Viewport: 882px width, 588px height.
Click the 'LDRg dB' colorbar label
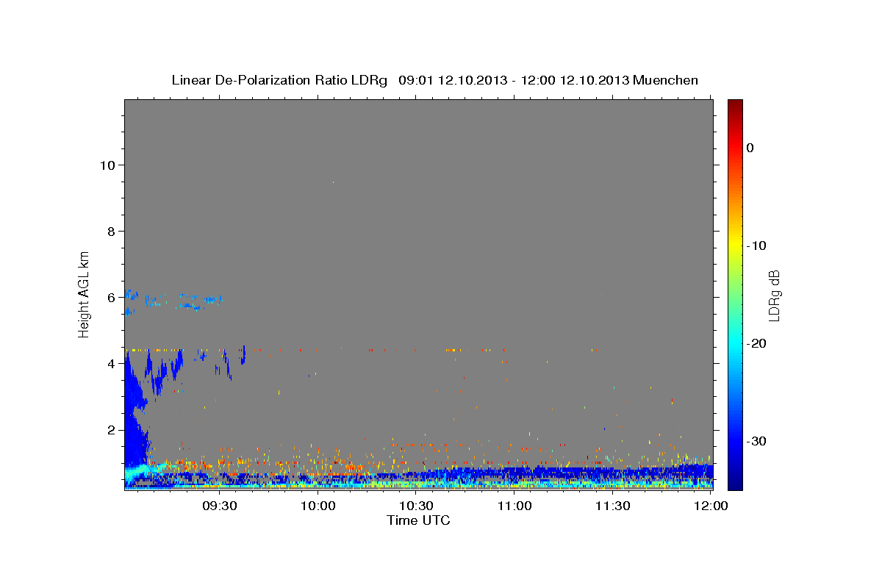click(x=774, y=295)
